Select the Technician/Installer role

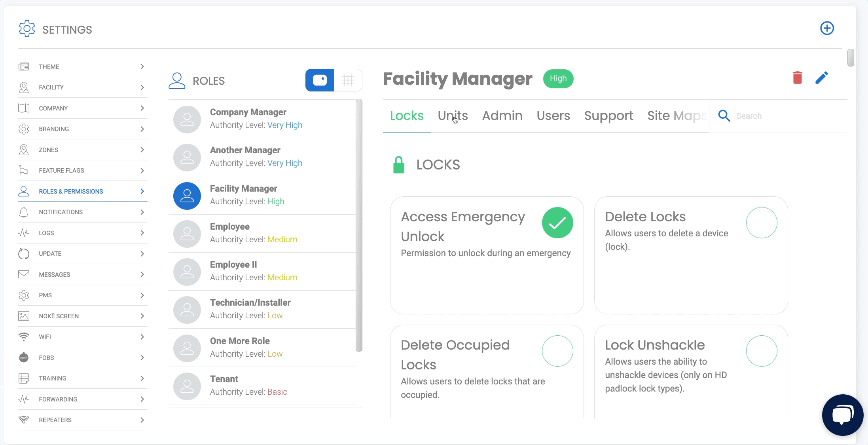262,309
